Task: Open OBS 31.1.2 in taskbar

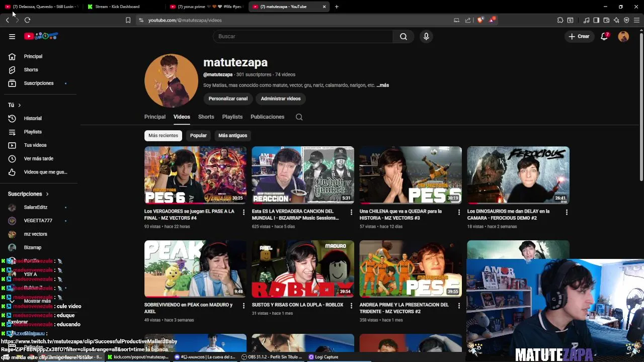Action: (272, 357)
